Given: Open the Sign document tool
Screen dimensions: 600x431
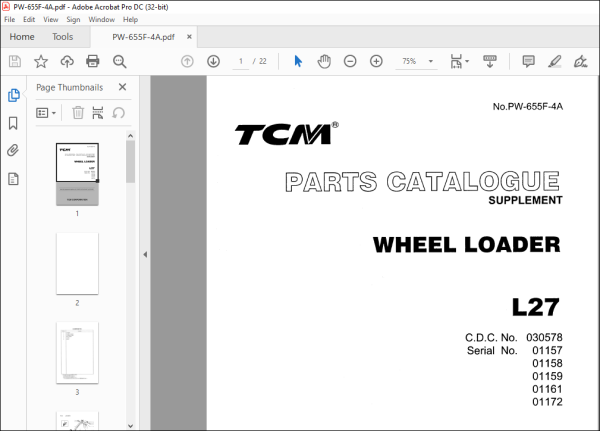Looking at the screenshot, I should tap(580, 61).
